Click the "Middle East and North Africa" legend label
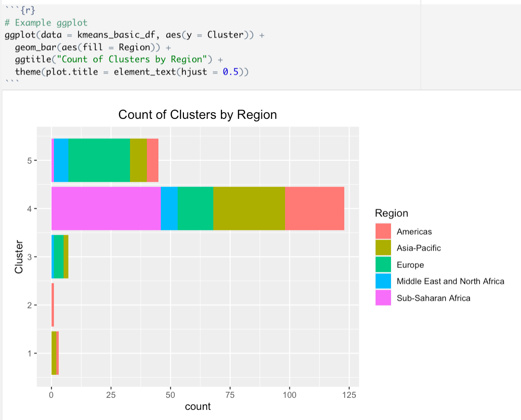521x420 pixels. pyautogui.click(x=450, y=281)
